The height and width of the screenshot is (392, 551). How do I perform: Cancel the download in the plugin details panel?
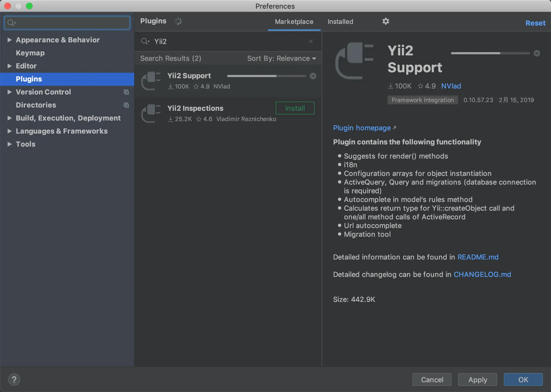[537, 53]
